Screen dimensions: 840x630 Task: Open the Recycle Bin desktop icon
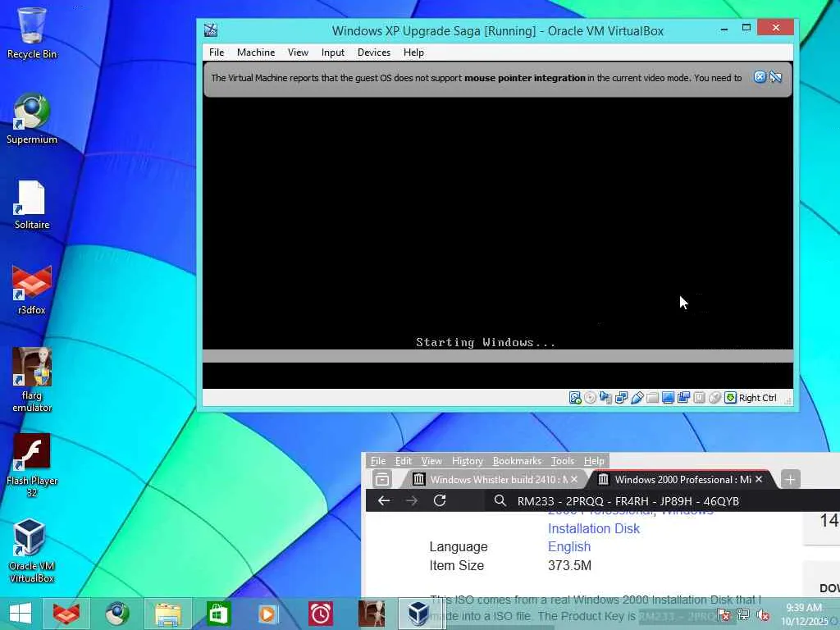(x=32, y=33)
